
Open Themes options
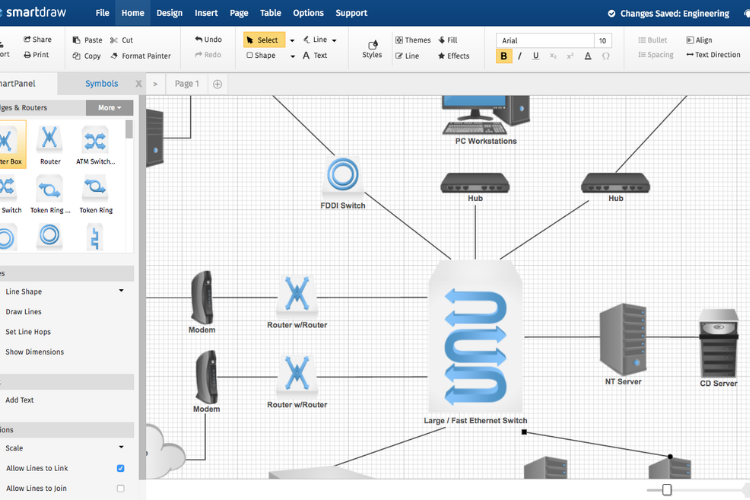[413, 40]
